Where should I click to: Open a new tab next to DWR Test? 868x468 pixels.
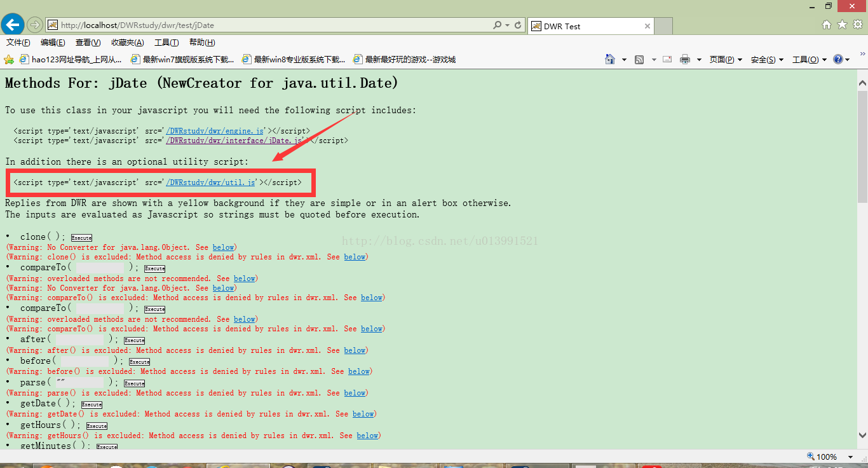point(663,26)
